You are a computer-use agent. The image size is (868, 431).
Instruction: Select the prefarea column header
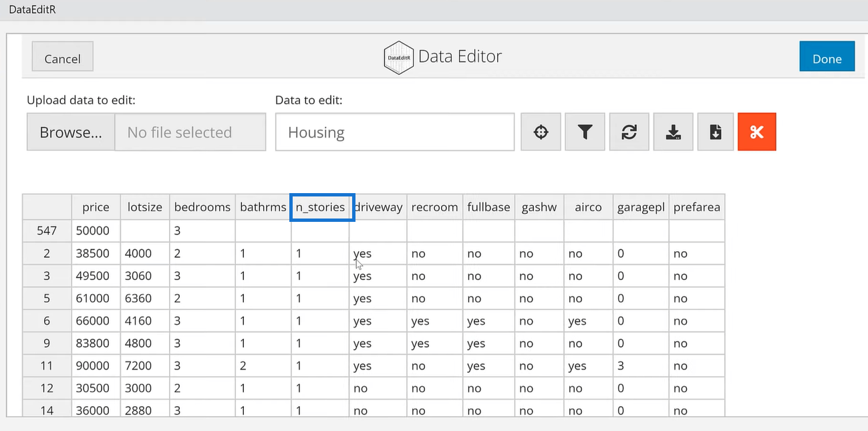(697, 206)
